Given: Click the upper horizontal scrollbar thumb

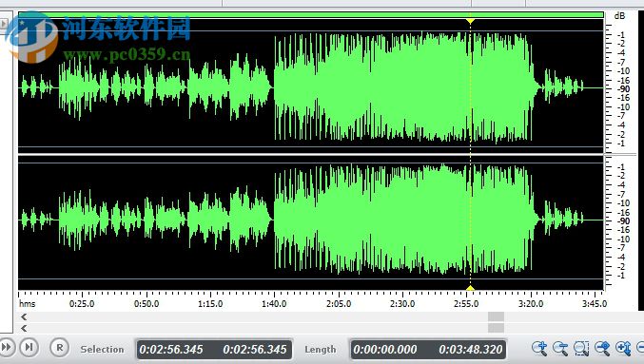Looking at the screenshot, I should pos(497,316).
